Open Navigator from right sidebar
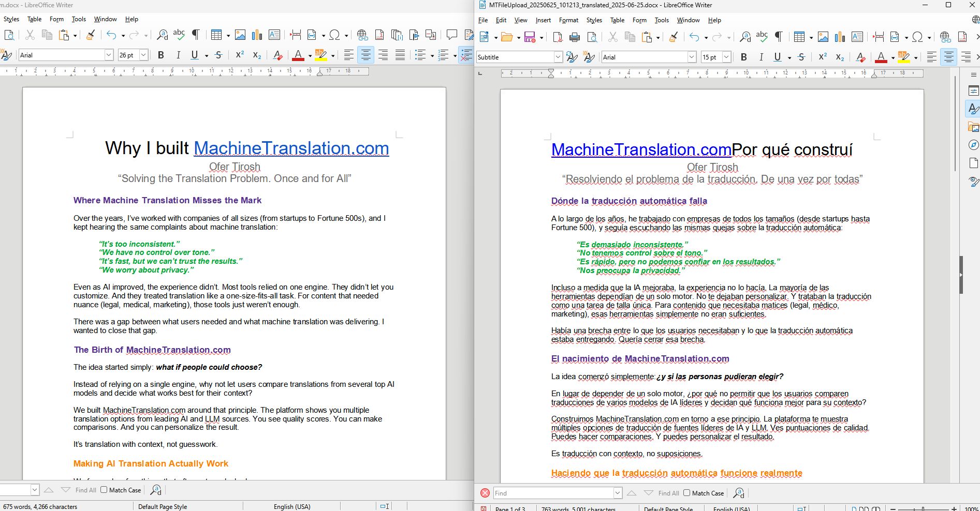Viewport: 980px width, 511px height. (973, 145)
